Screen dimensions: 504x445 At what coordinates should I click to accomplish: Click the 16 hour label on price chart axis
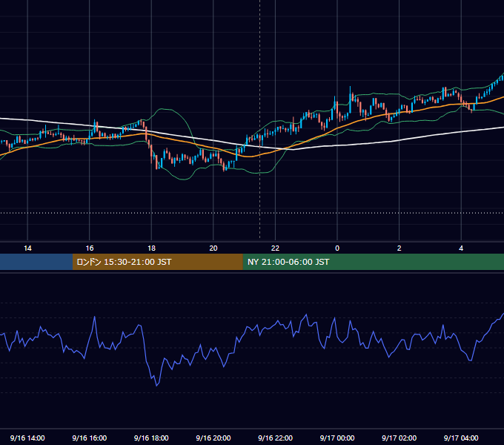click(x=90, y=248)
